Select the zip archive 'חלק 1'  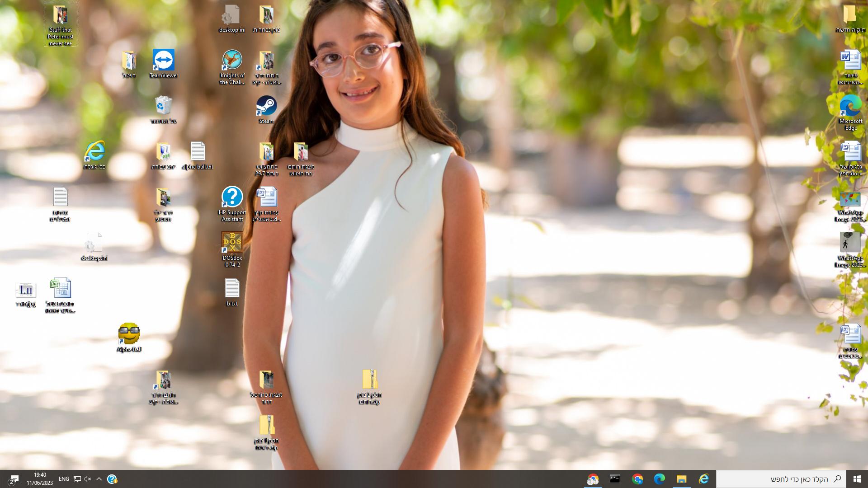[266, 432]
